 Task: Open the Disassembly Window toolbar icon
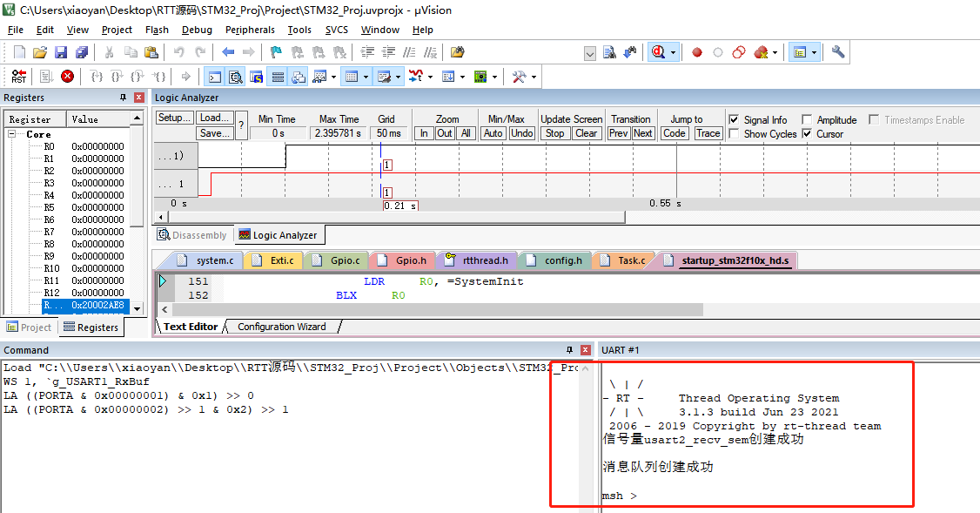pyautogui.click(x=235, y=77)
